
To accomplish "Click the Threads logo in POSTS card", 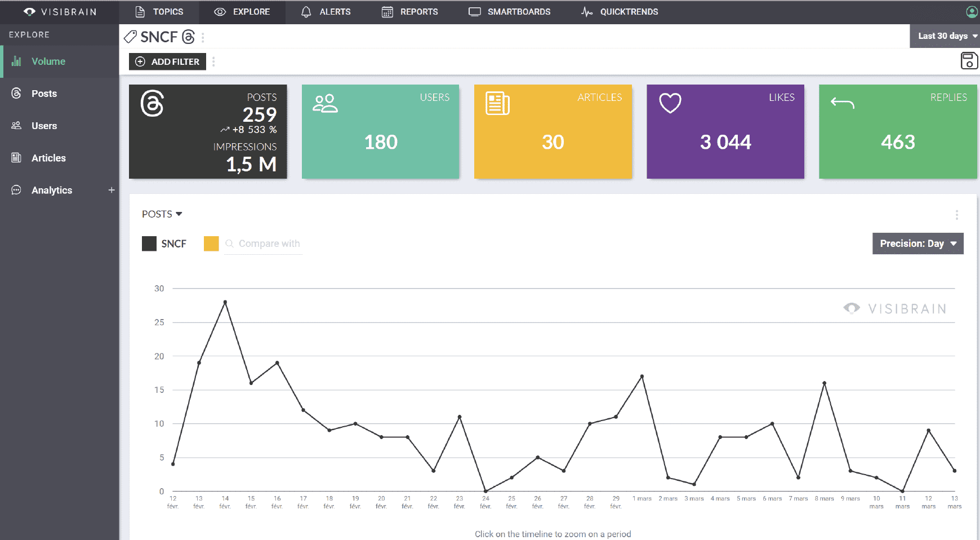I will 152,103.
